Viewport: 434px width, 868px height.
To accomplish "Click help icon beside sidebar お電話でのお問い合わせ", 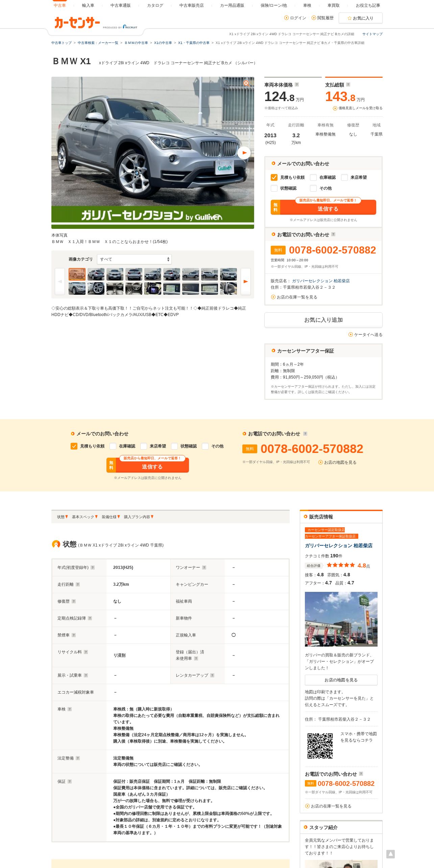I will tap(333, 234).
